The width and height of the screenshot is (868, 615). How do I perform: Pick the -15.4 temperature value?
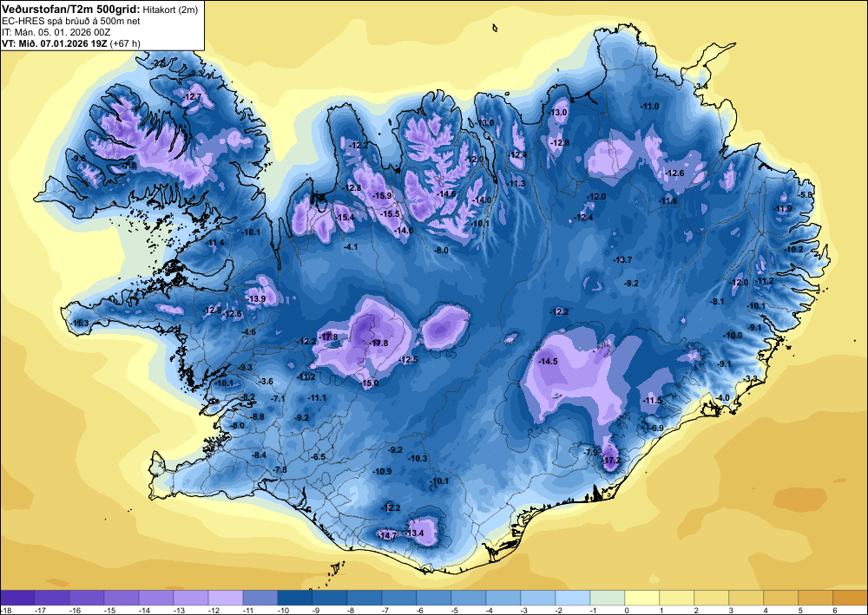click(345, 218)
